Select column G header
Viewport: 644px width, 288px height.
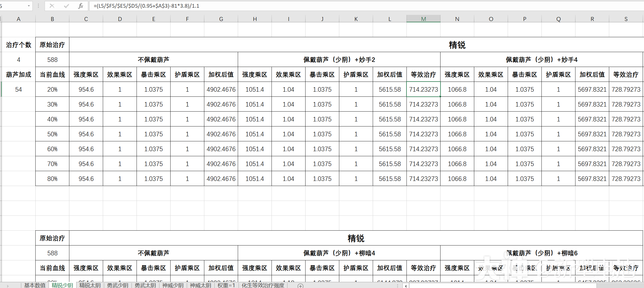coord(221,19)
